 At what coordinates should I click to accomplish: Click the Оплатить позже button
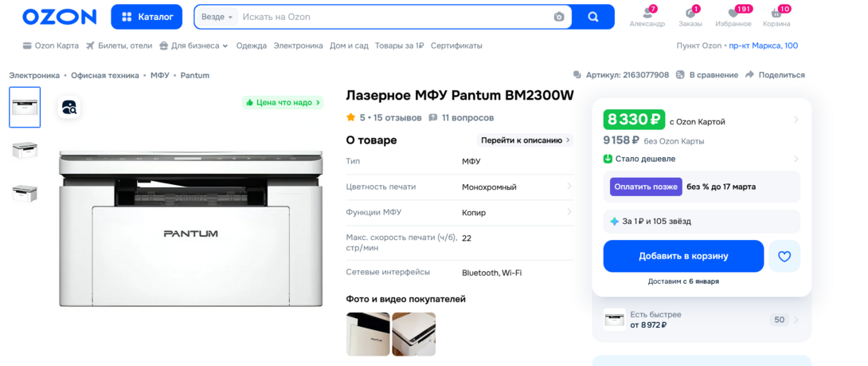(x=646, y=187)
